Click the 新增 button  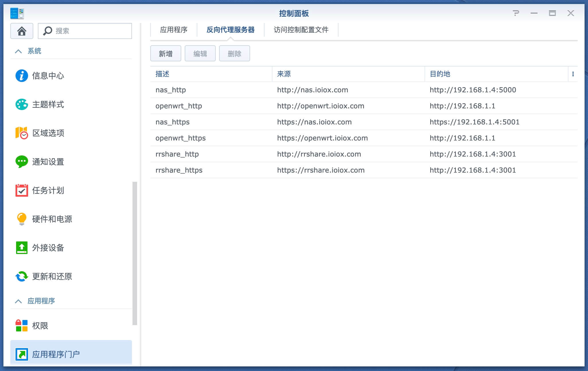pos(166,54)
